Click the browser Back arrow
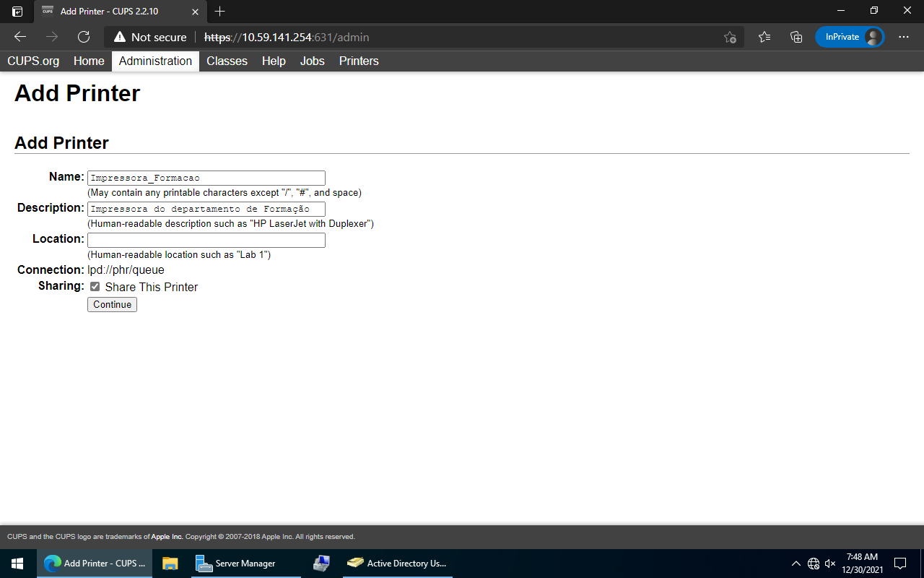This screenshot has width=924, height=578. point(20,37)
